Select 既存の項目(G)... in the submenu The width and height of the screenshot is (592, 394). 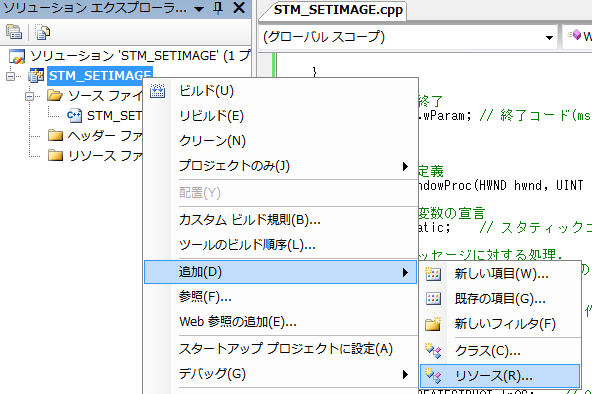pyautogui.click(x=500, y=299)
